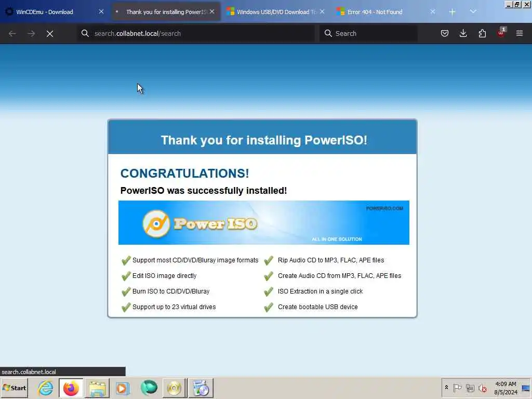Open the network icon in system tray
This screenshot has width=532, height=399.
(470, 388)
